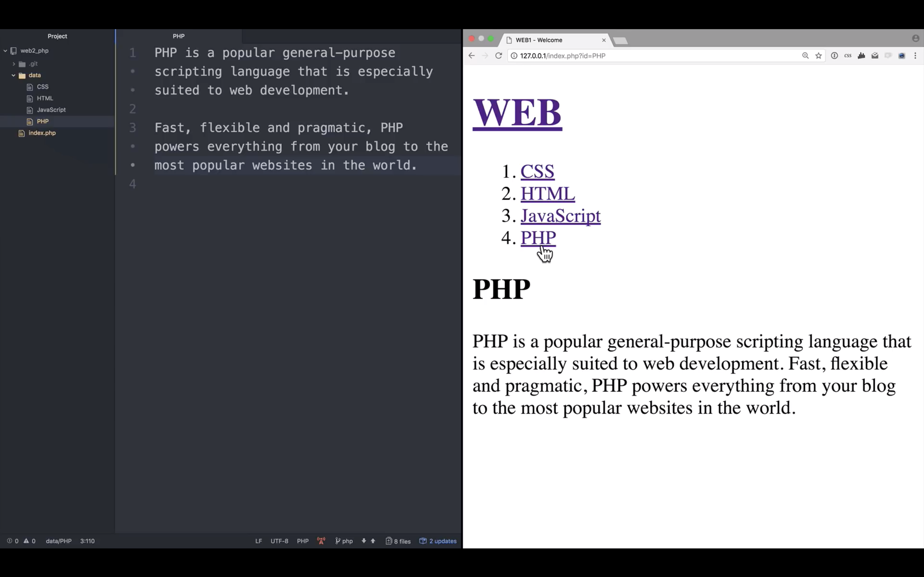924x577 pixels.
Task: Click the address bar URL field
Action: (649, 56)
